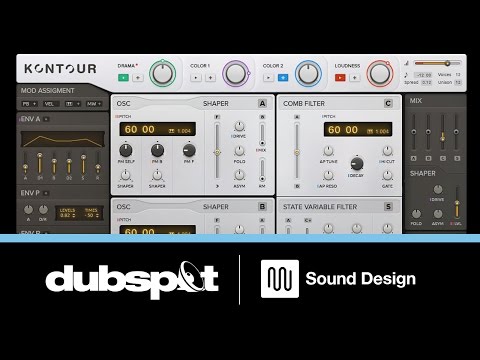This screenshot has height=360, width=480.
Task: Toggle the blue COLOR 2 plus button
Action: (x=283, y=78)
